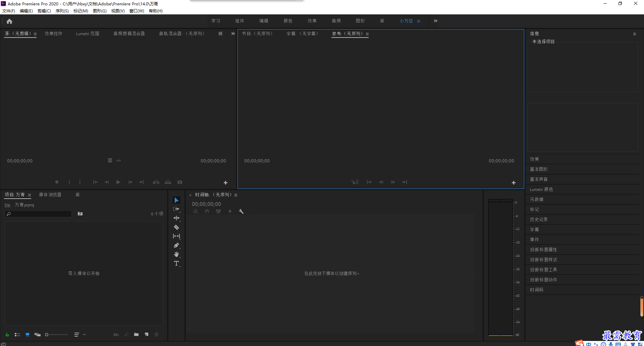Switch project panel to Icon view
The height and width of the screenshot is (346, 644).
[x=28, y=334]
